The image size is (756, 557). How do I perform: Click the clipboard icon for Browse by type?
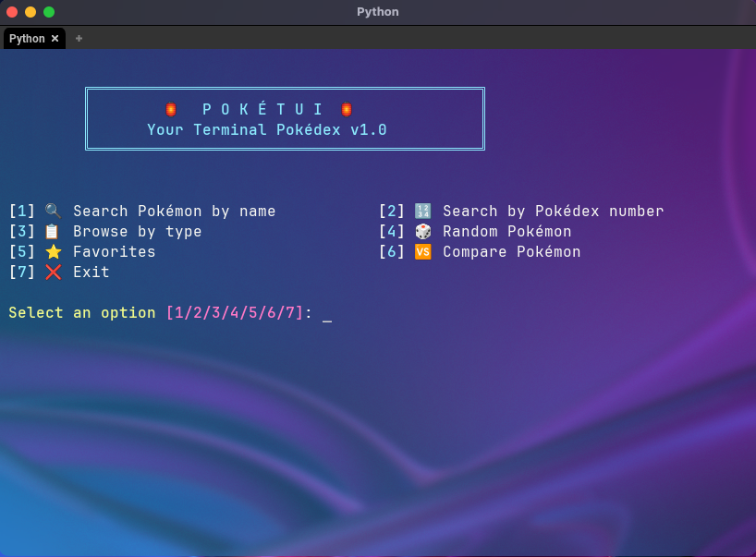tap(53, 231)
